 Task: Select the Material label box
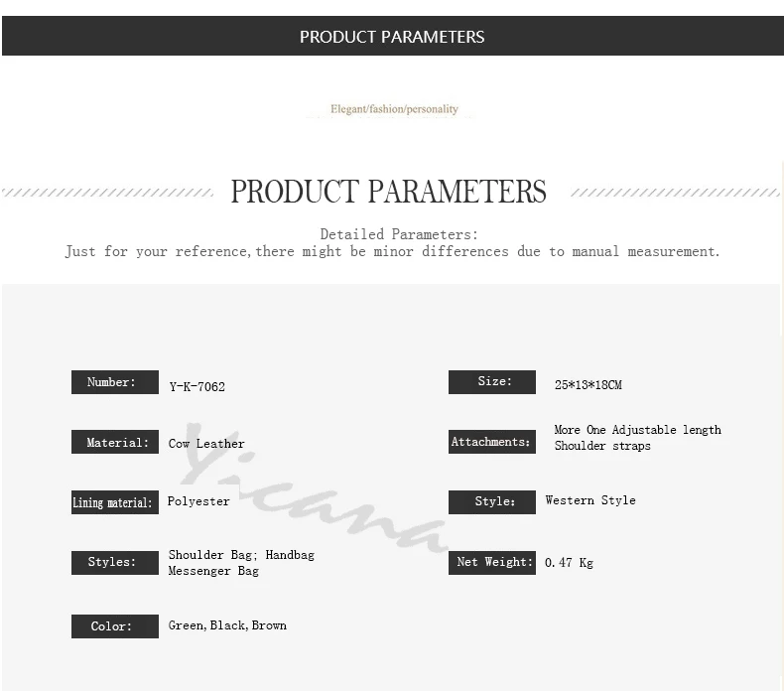(x=115, y=442)
